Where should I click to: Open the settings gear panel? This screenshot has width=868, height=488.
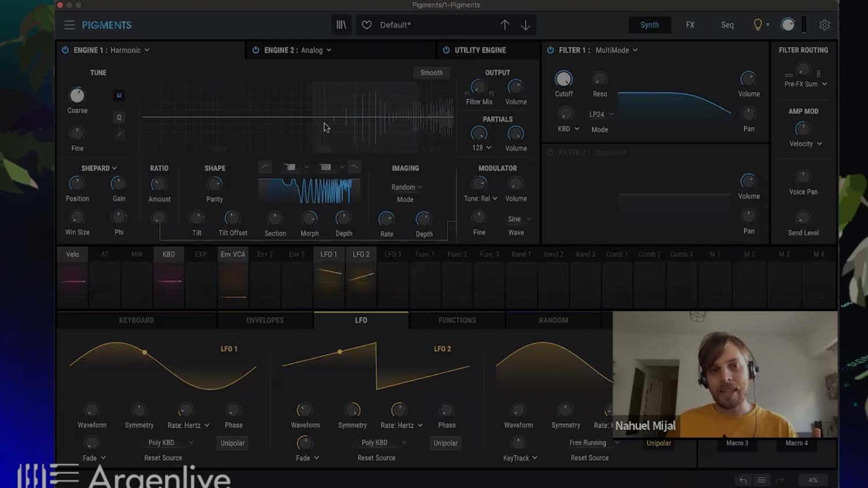(825, 25)
